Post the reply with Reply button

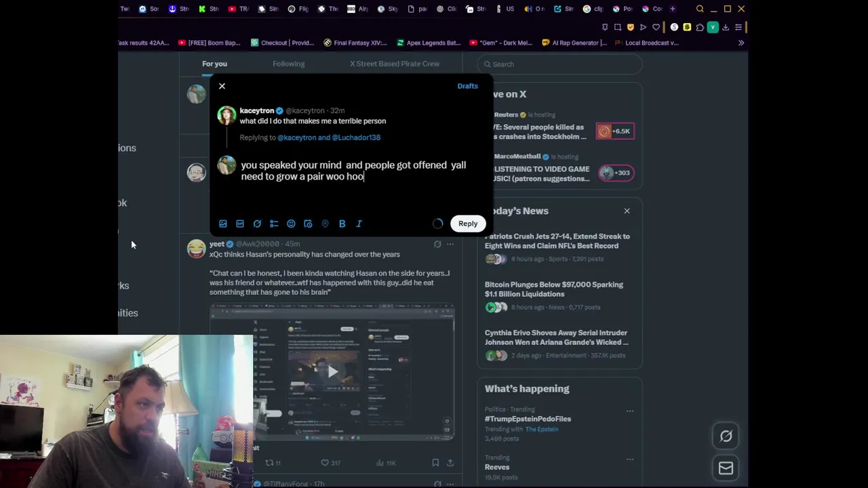[468, 224]
